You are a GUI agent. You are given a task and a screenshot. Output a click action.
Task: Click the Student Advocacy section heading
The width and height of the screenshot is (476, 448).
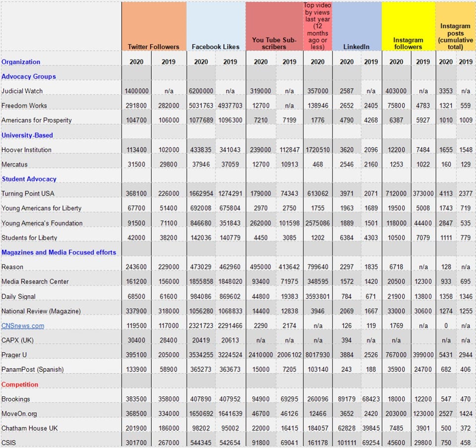(x=29, y=179)
